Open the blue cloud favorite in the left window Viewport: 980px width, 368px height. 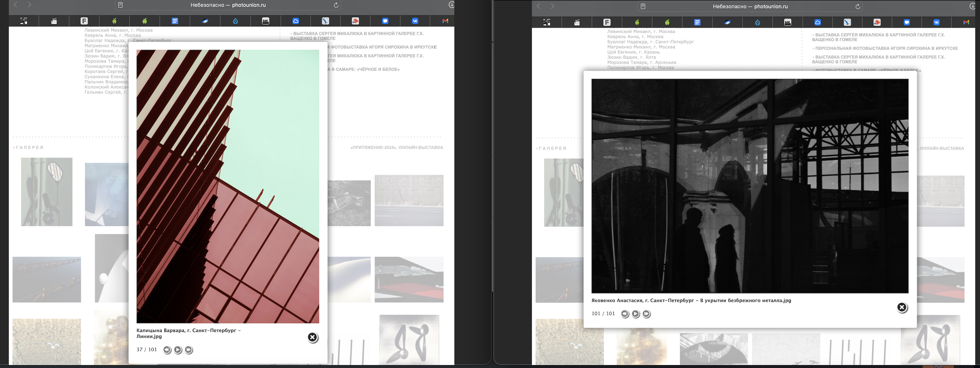(x=296, y=21)
